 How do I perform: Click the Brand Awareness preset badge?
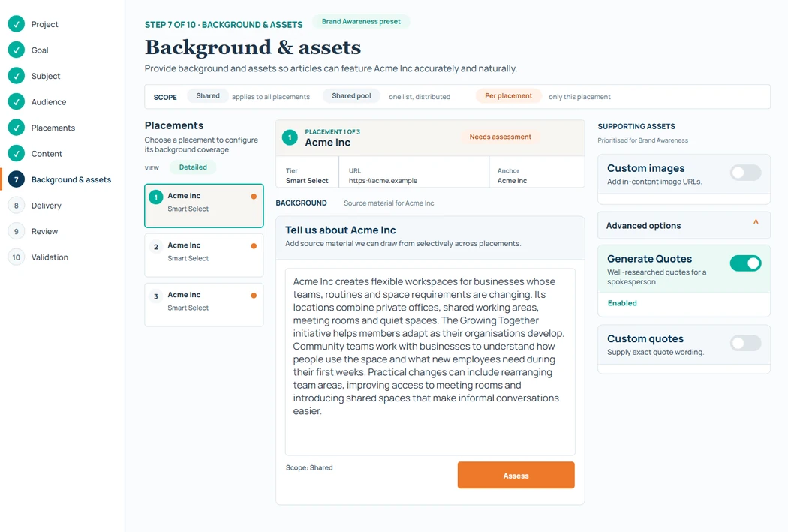[x=361, y=22]
